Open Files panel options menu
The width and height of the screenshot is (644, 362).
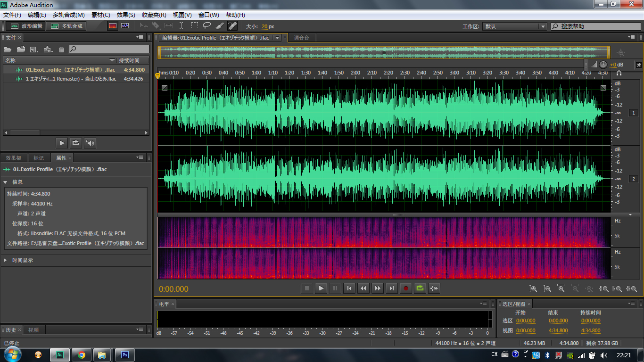[x=140, y=37]
